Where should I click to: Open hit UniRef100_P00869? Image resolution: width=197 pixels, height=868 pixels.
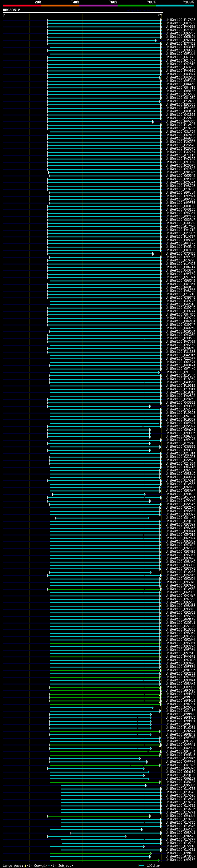coord(180,26)
